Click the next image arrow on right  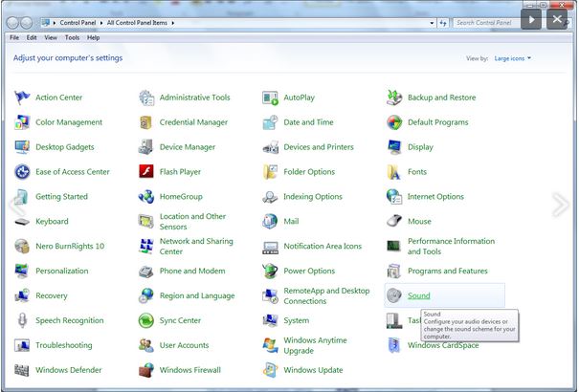point(561,205)
